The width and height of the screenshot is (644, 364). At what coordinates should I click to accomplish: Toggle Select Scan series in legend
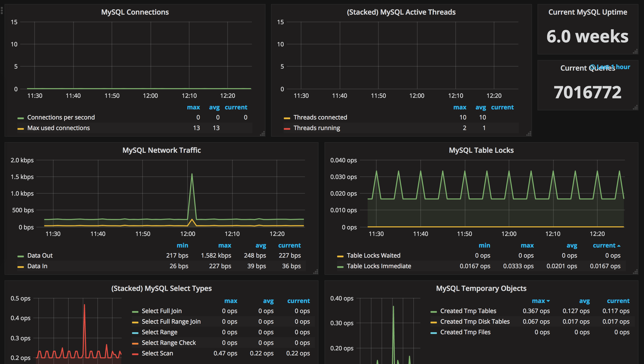pos(157,353)
